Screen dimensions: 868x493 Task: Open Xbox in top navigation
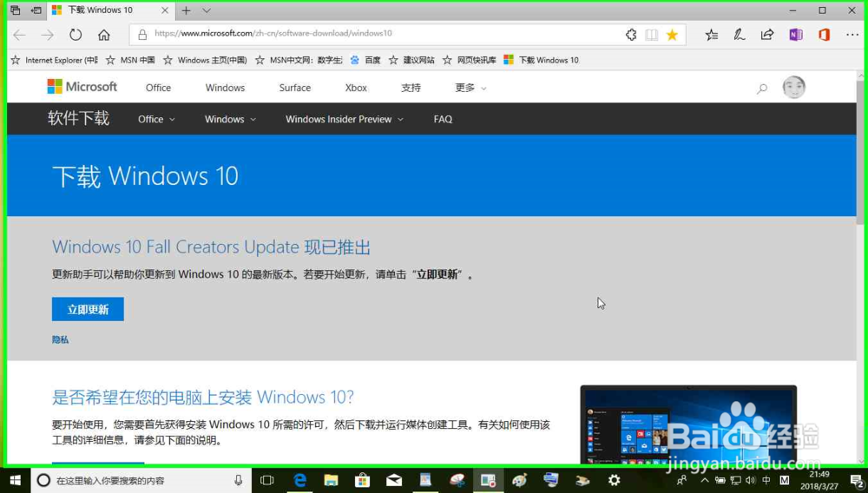tap(356, 88)
